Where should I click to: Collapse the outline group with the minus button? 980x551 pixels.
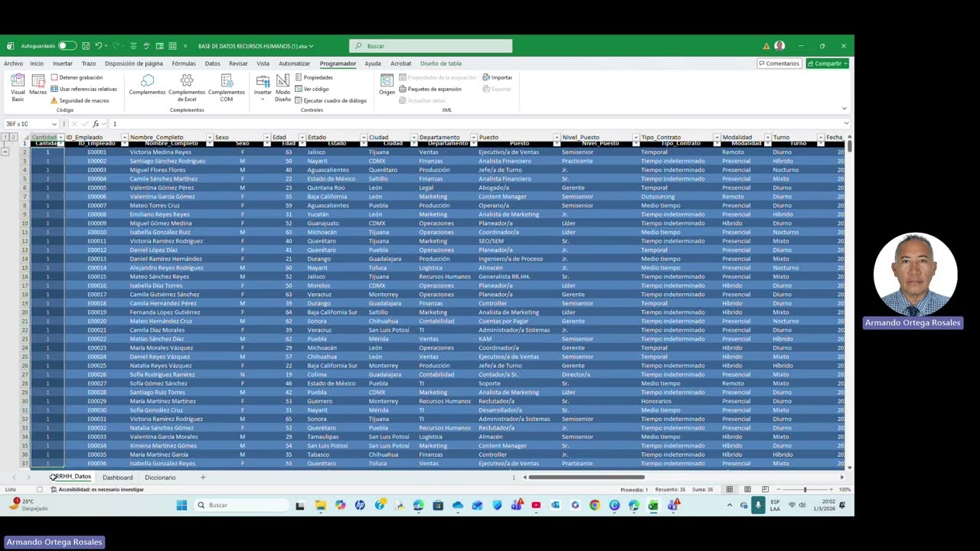click(5, 152)
